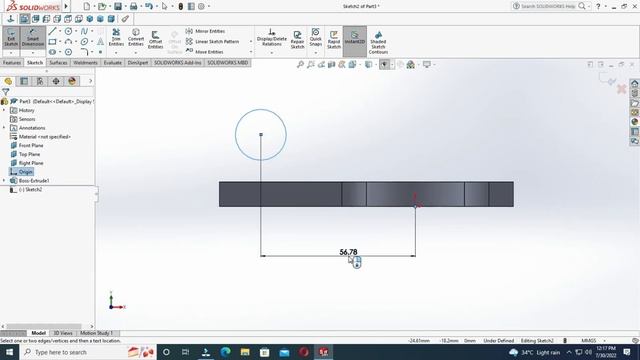Expand the History tree node
This screenshot has height=360, width=640.
[x=4, y=110]
